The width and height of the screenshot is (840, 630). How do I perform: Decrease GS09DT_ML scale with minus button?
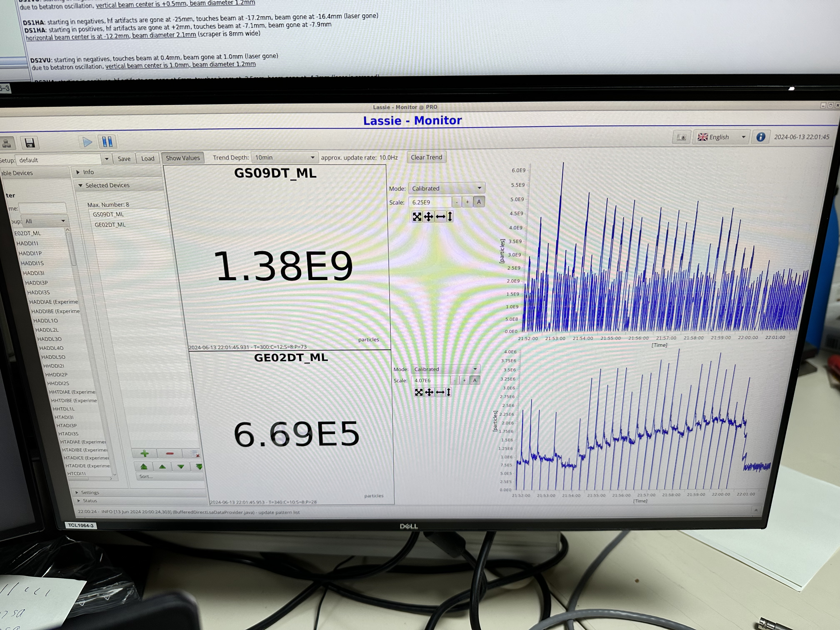(457, 202)
